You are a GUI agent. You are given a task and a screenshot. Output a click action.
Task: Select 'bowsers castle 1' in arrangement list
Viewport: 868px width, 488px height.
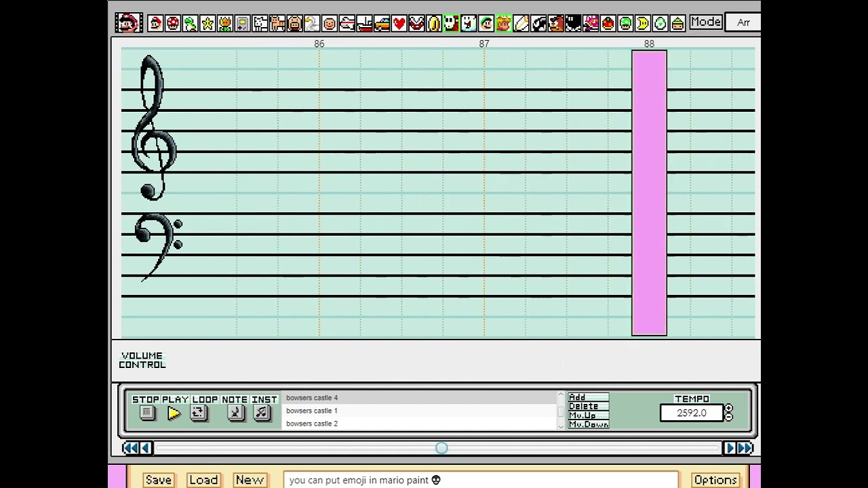point(419,411)
